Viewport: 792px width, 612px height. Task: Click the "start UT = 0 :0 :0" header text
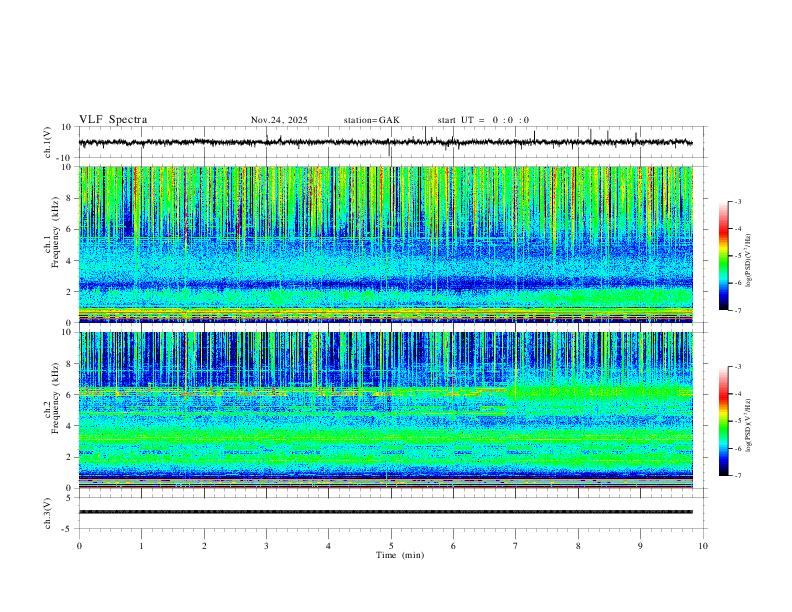point(483,120)
